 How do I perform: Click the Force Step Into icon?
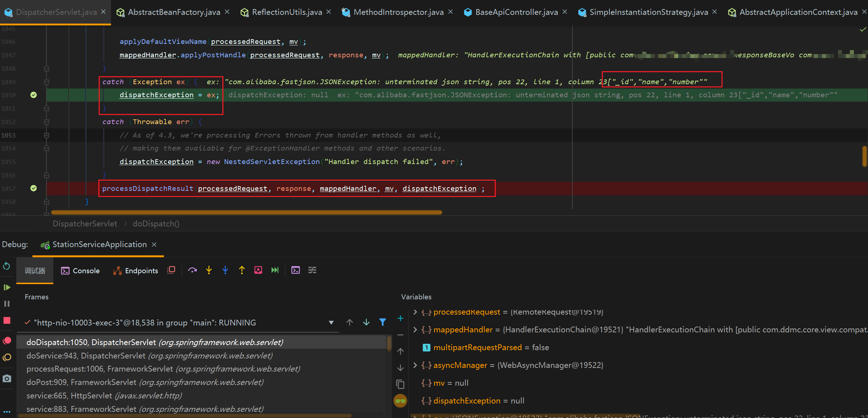pos(225,270)
